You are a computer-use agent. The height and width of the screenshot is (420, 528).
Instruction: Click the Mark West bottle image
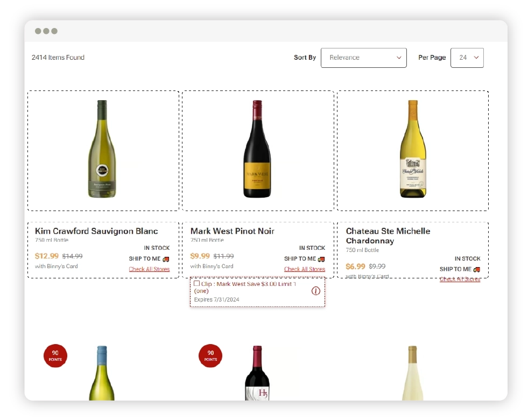[x=257, y=149]
